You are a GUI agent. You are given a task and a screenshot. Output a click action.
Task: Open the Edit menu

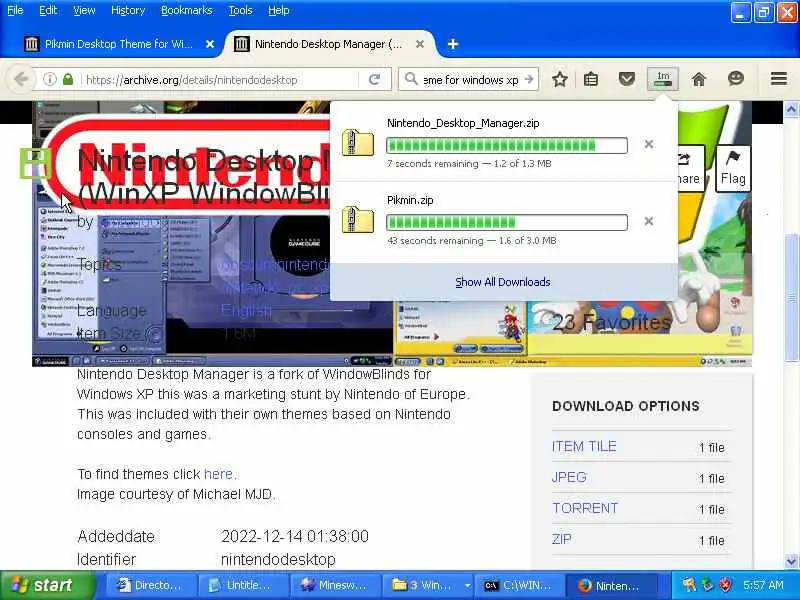pos(48,10)
